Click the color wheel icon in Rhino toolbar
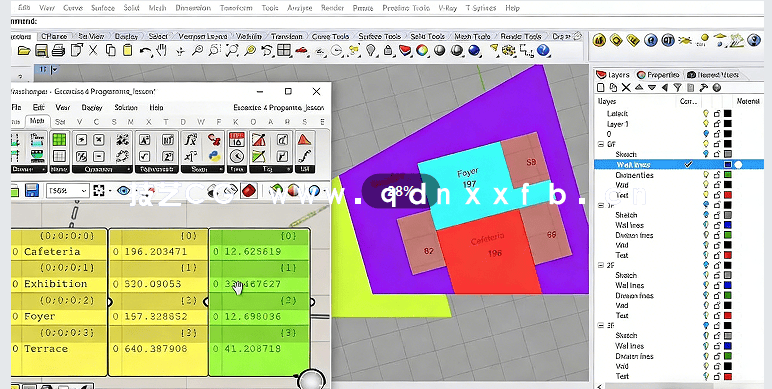Image resolution: width=772 pixels, height=389 pixels. (x=422, y=50)
